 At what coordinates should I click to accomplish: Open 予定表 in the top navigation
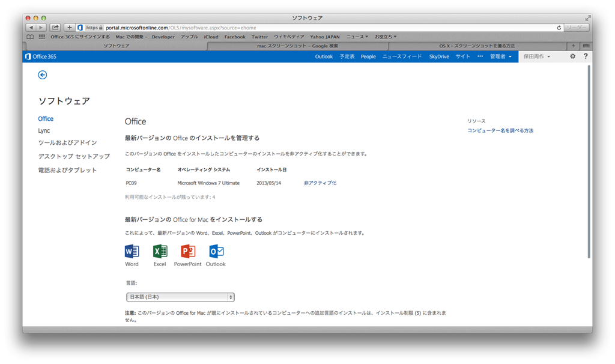[x=347, y=56]
